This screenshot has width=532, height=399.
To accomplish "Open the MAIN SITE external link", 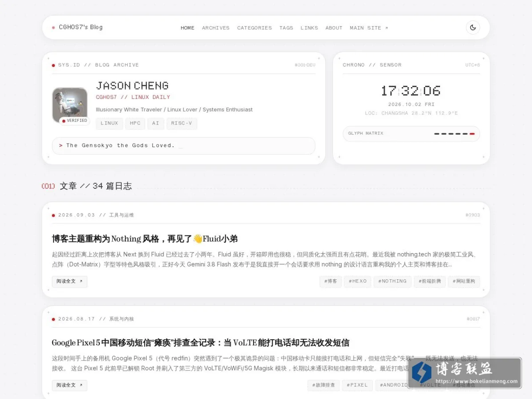I will (x=369, y=27).
